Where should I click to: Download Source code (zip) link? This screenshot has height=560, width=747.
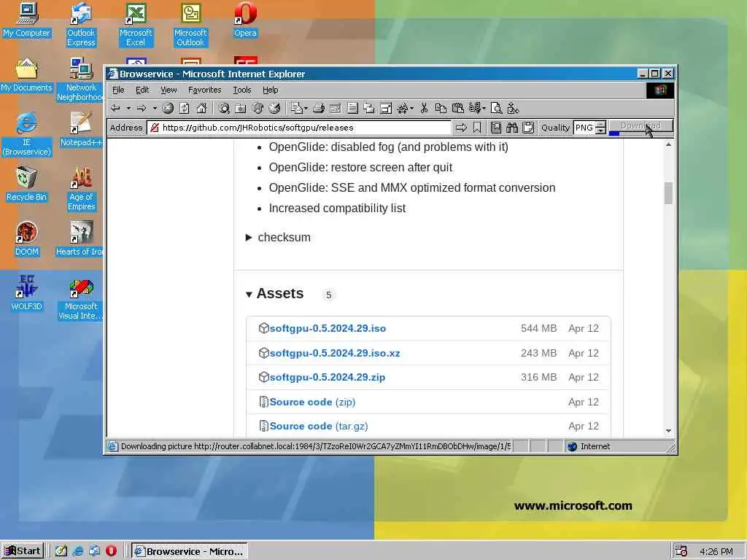coord(312,402)
